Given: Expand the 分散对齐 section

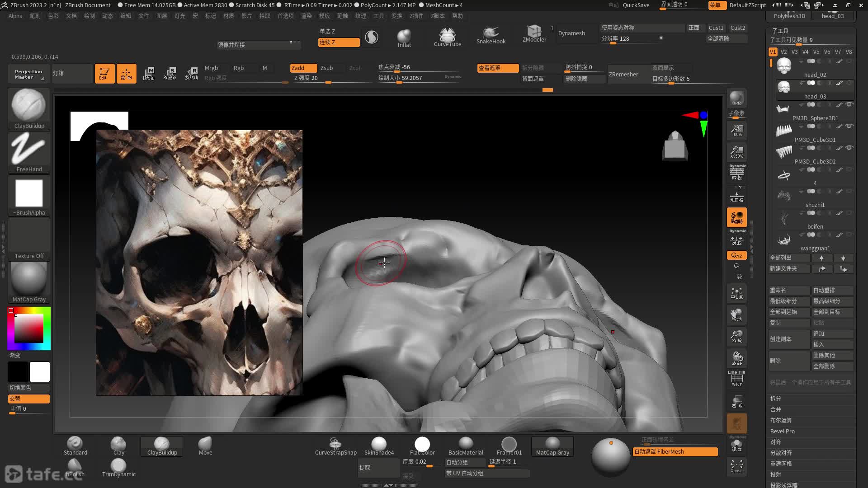Looking at the screenshot, I should [781, 453].
